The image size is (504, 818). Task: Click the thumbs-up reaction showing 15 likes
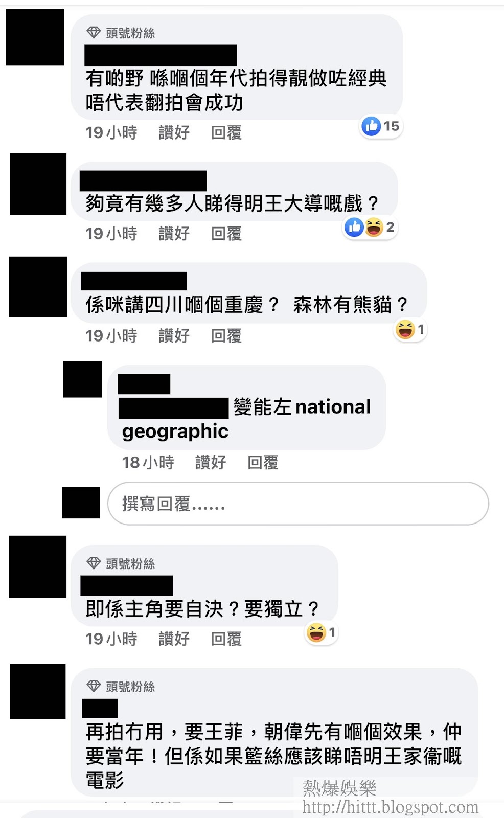pyautogui.click(x=381, y=126)
